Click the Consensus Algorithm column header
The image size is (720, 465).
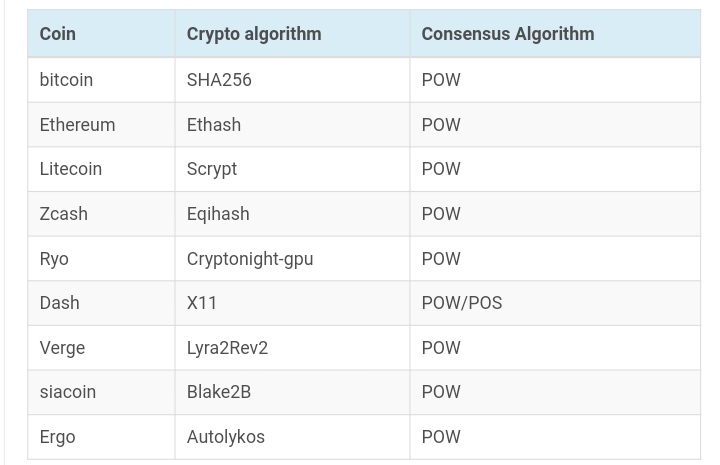click(507, 34)
